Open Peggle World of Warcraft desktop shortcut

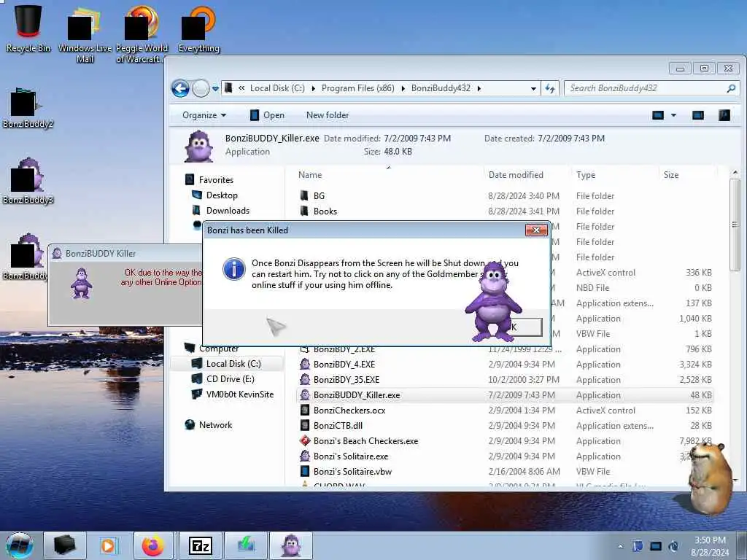click(x=142, y=34)
